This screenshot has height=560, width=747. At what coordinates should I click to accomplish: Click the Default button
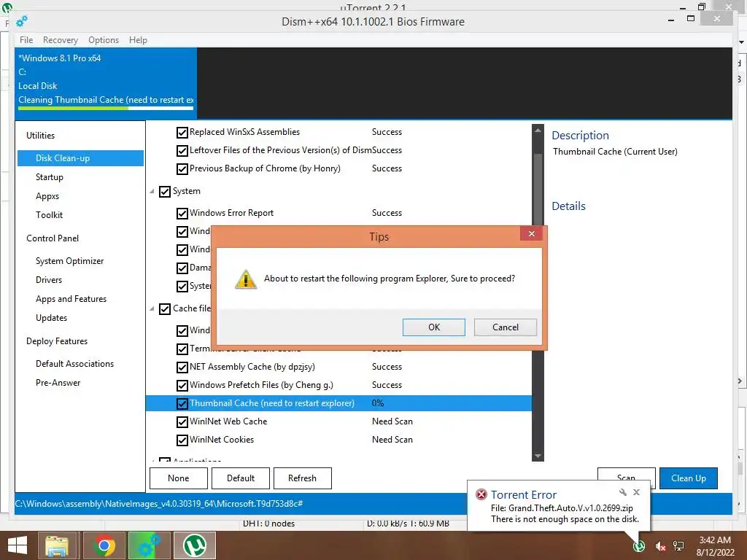(x=241, y=478)
